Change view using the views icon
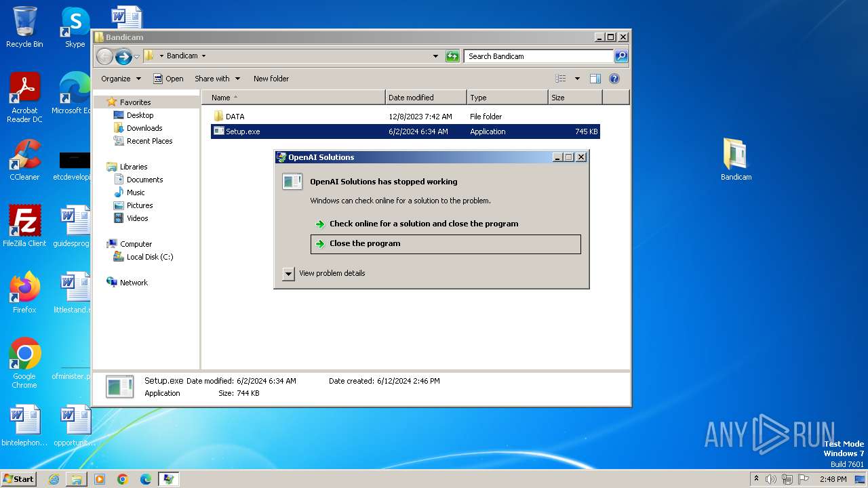The width and height of the screenshot is (868, 488). pyautogui.click(x=561, y=79)
